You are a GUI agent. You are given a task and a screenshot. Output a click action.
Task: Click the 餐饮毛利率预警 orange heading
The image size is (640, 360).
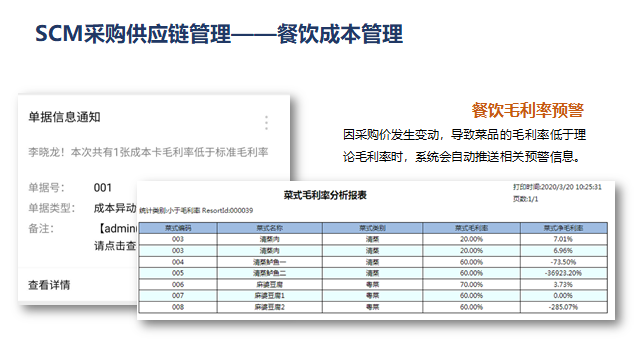[x=528, y=110]
